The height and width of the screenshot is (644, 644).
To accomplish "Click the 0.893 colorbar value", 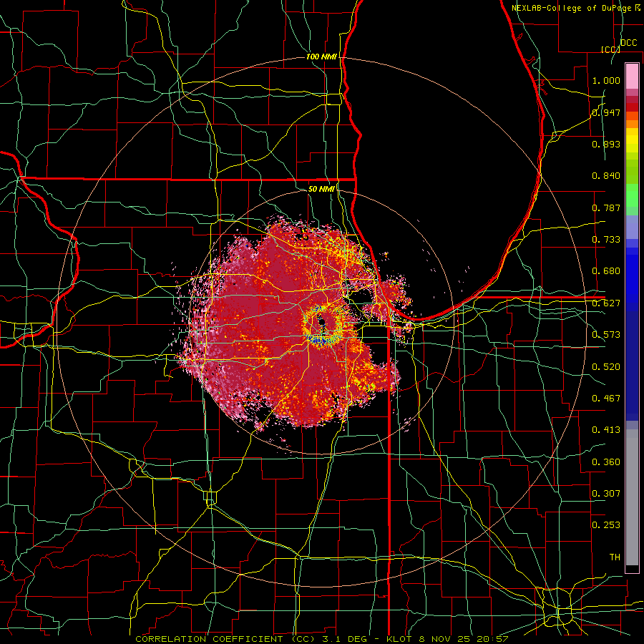I will [x=606, y=144].
